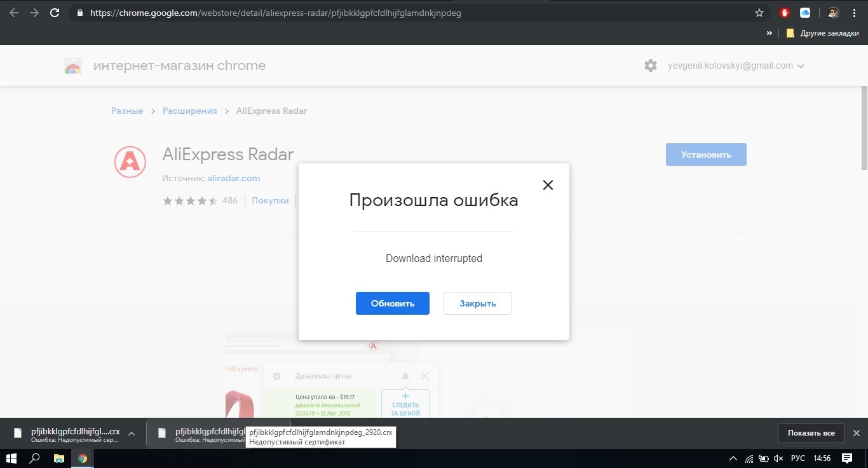The height and width of the screenshot is (468, 868).
Task: Click the интернет-магазин chrome title
Action: tap(179, 65)
